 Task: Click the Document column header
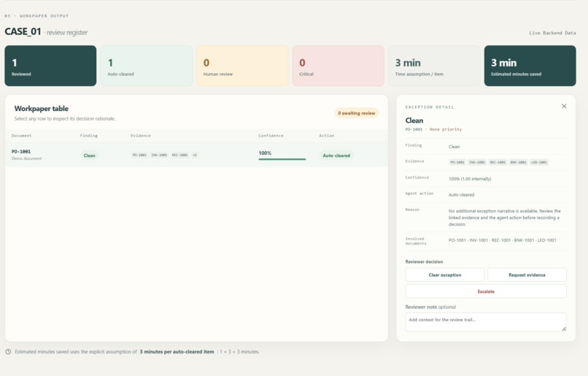(21, 136)
